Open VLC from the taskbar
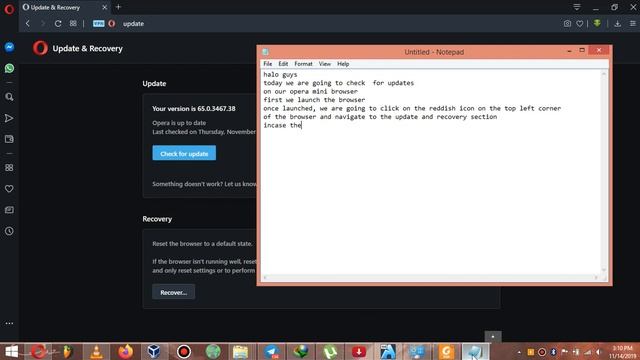 click(96, 351)
